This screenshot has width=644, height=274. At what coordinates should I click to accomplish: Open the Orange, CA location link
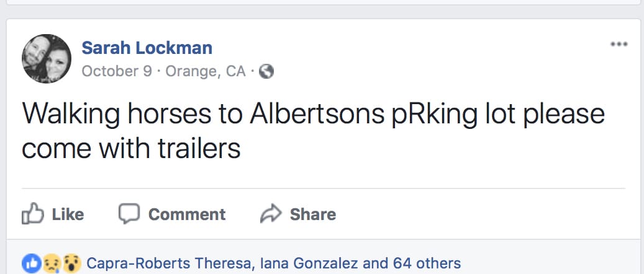coord(206,71)
